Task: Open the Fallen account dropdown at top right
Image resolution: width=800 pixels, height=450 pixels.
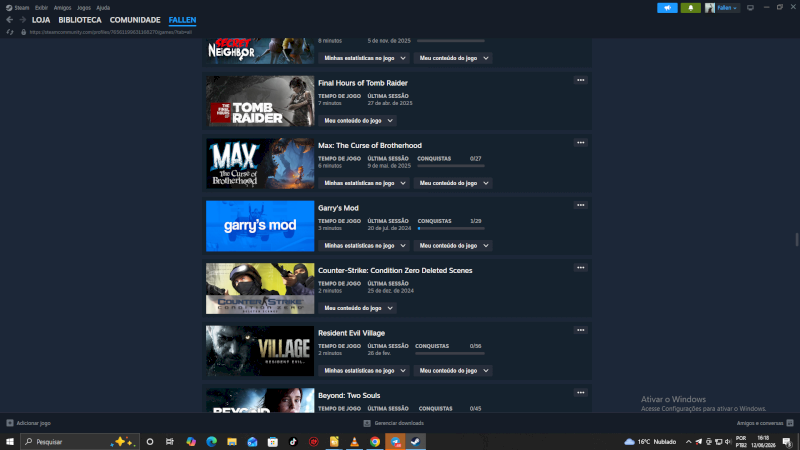Action: point(727,8)
